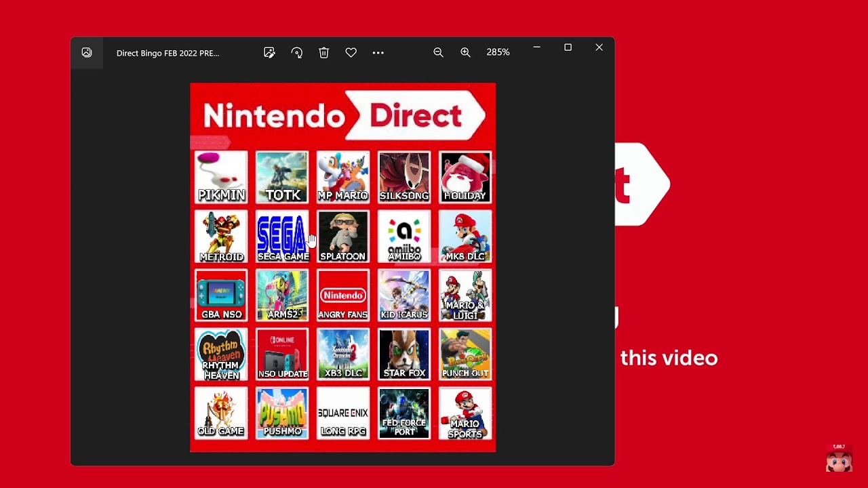868x488 pixels.
Task: Select the FED FORCE PORT bingo tile
Action: tap(404, 413)
